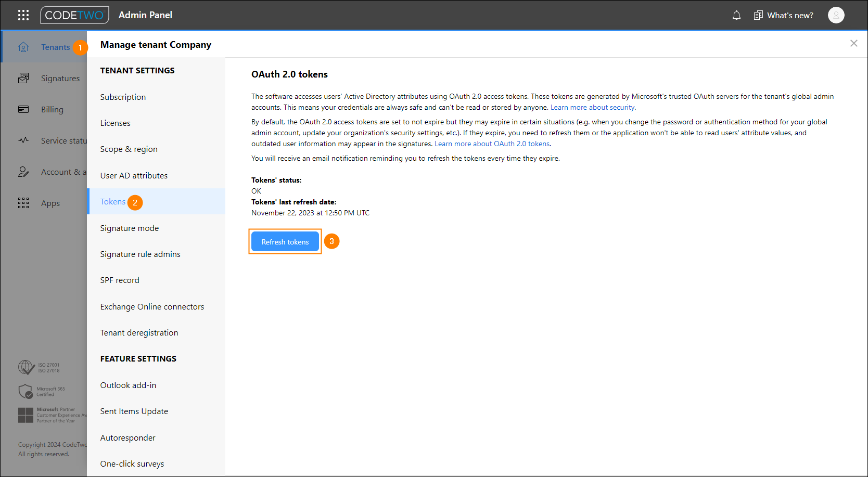The image size is (868, 477).
Task: Select Outlook add-in feature setting
Action: click(x=156, y=385)
